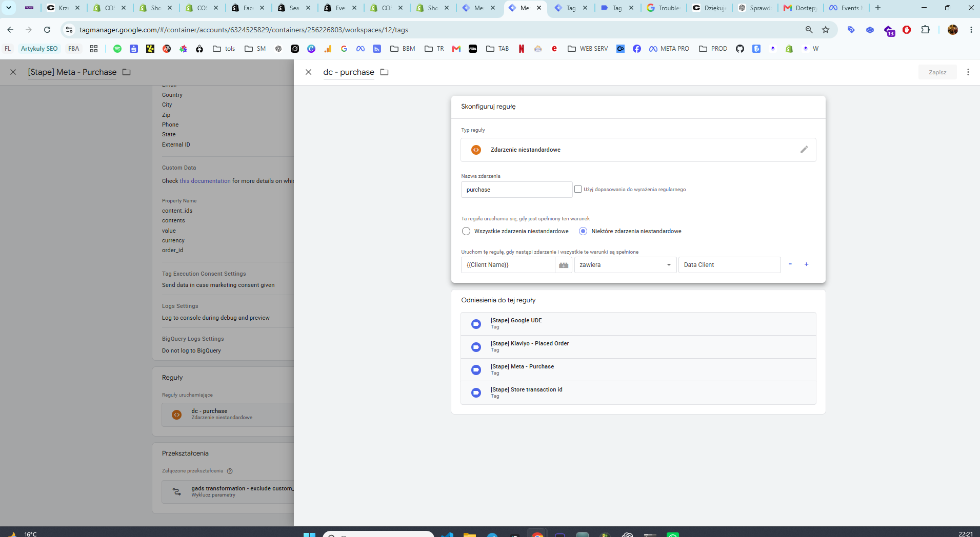Reload the Tag Manager page
The image size is (980, 537).
(x=47, y=30)
